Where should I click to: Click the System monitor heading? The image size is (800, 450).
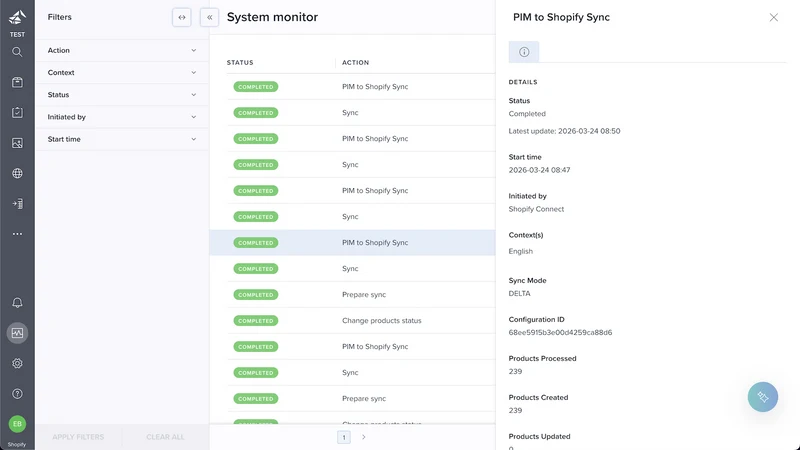272,17
